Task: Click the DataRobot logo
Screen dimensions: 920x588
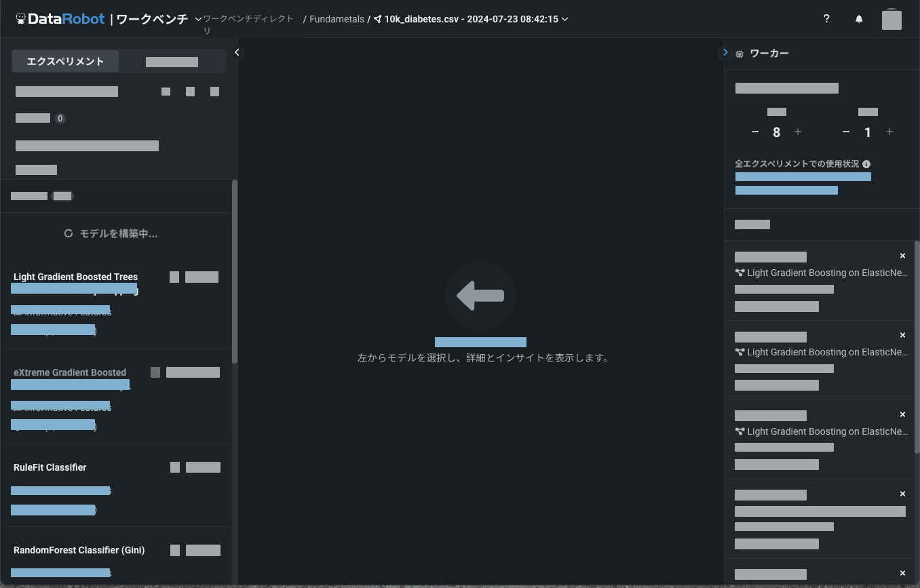Action: click(60, 19)
